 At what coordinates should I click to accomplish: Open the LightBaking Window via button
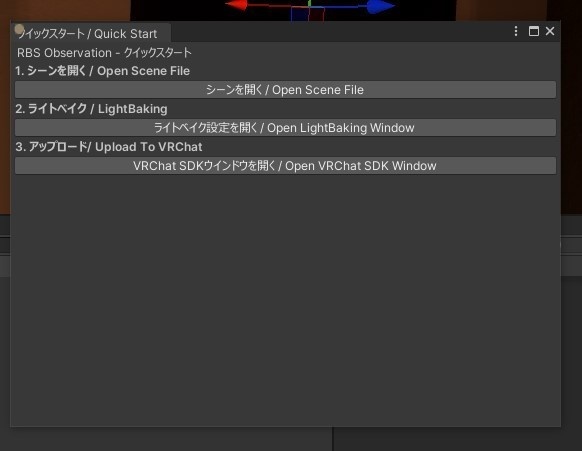tap(285, 128)
